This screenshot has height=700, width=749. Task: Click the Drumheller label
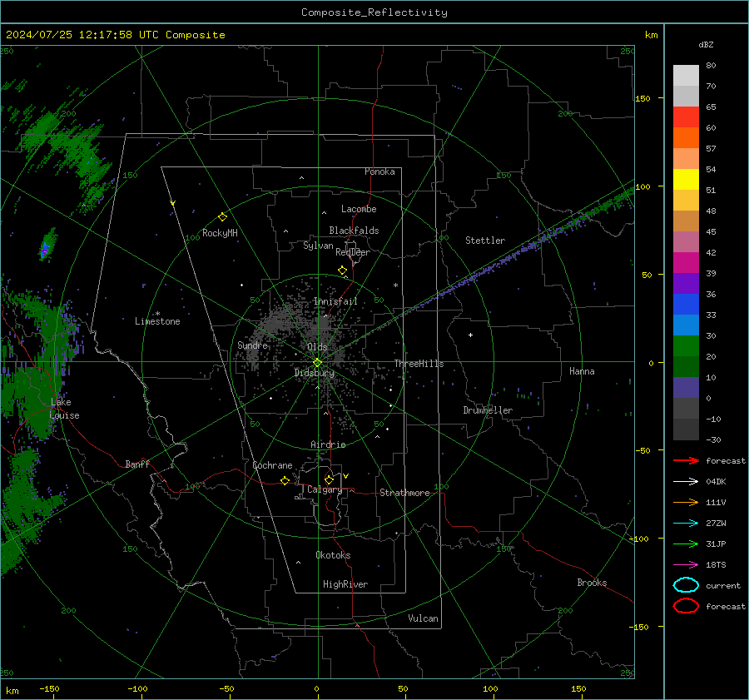(488, 410)
